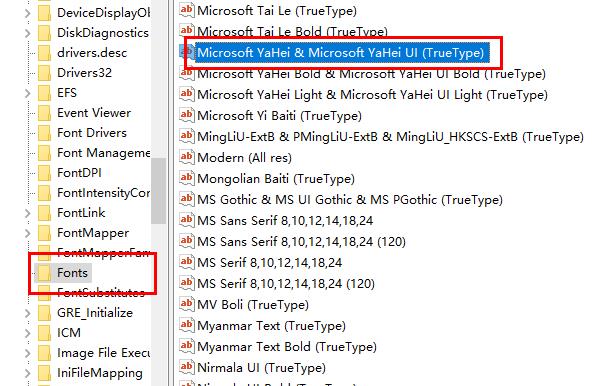
Task: Select the Drivers32 tree key label
Action: [x=84, y=73]
